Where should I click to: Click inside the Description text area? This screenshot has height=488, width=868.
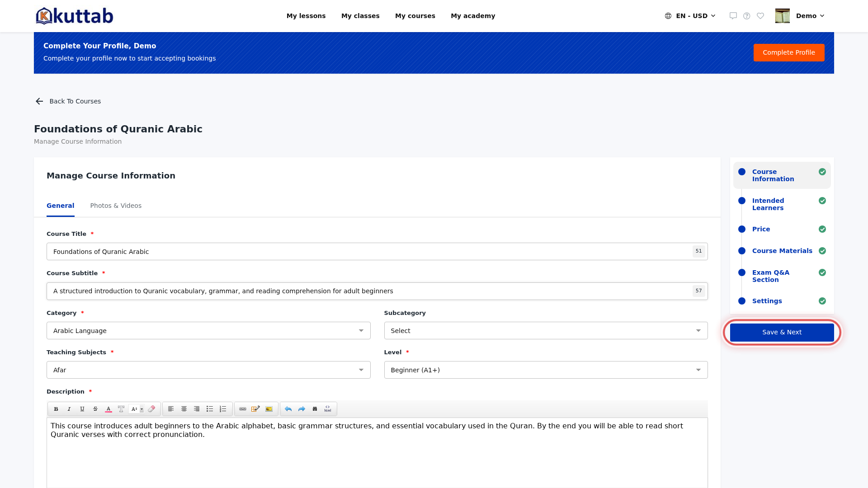point(377,453)
